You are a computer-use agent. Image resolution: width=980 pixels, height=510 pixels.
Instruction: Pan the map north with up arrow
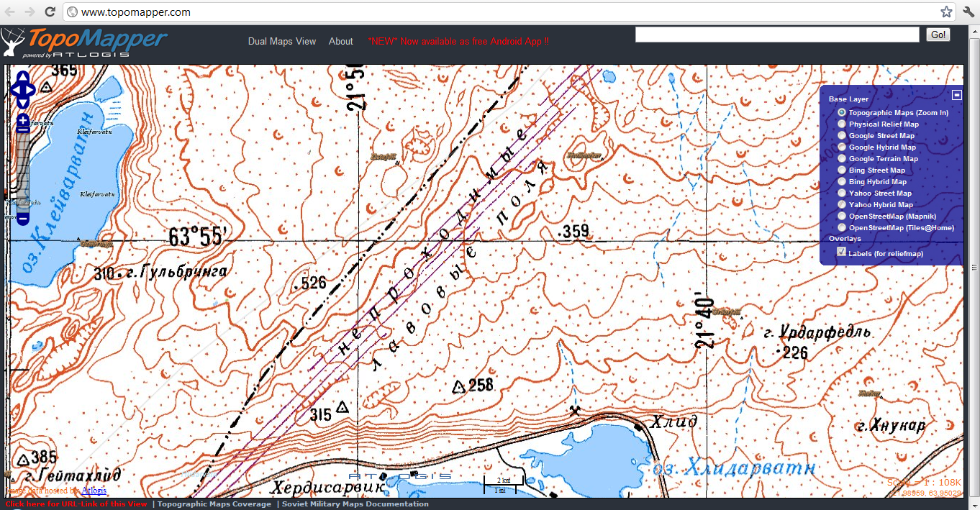point(22,78)
